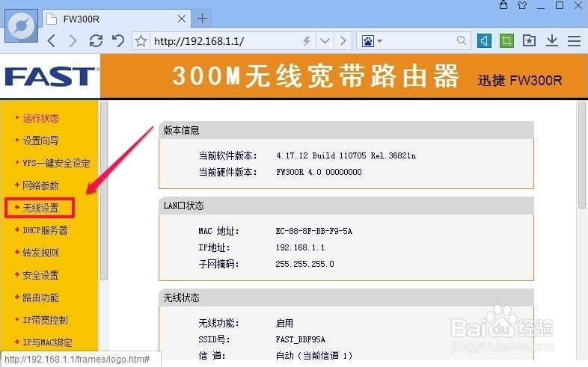Click the go arrow beside address bar

343,40
